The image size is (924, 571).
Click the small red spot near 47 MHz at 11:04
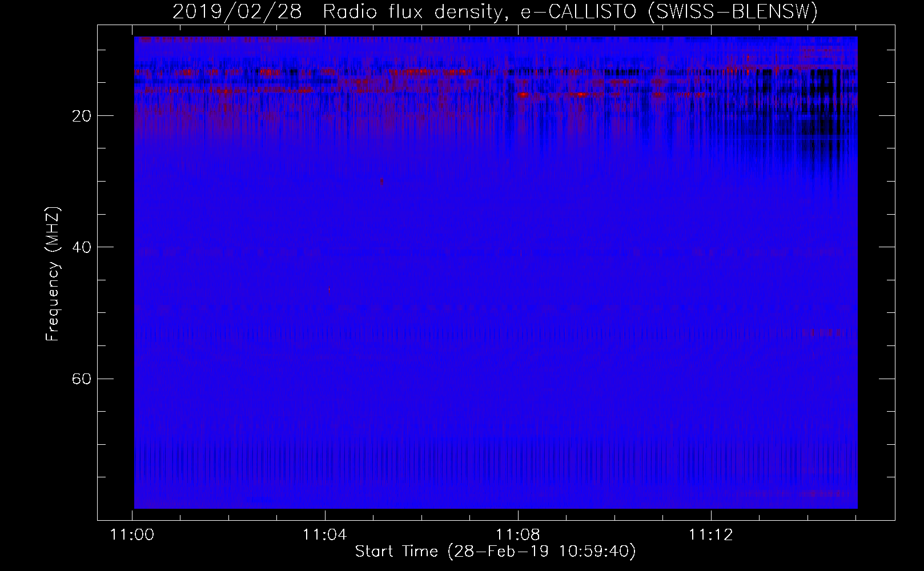coord(329,291)
